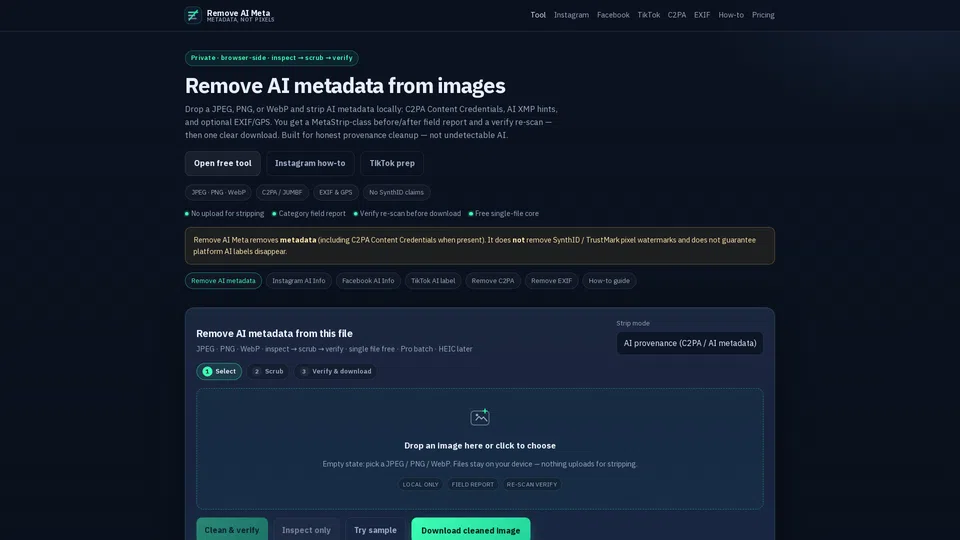Open the Instagram nav link
The image size is (960, 540).
(571, 15)
